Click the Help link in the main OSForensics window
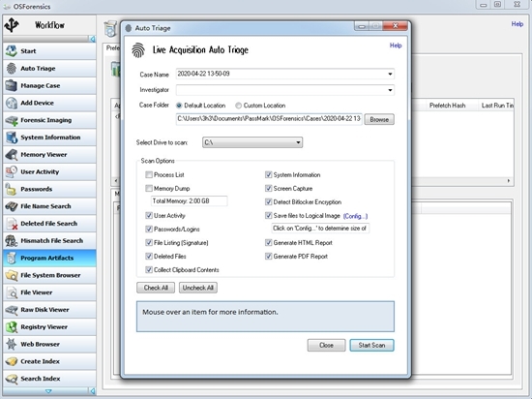Viewport: 532px width, 399px height. click(x=517, y=24)
